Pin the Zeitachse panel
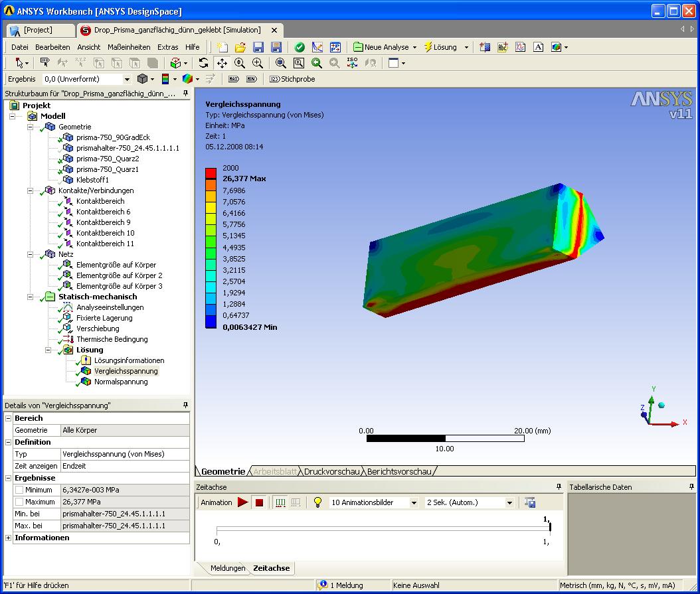 click(x=559, y=487)
